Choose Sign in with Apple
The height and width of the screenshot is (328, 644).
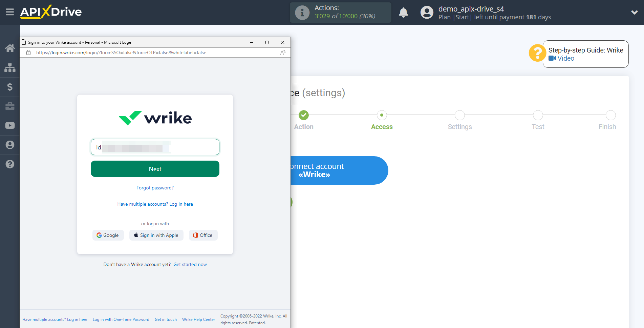coord(156,235)
